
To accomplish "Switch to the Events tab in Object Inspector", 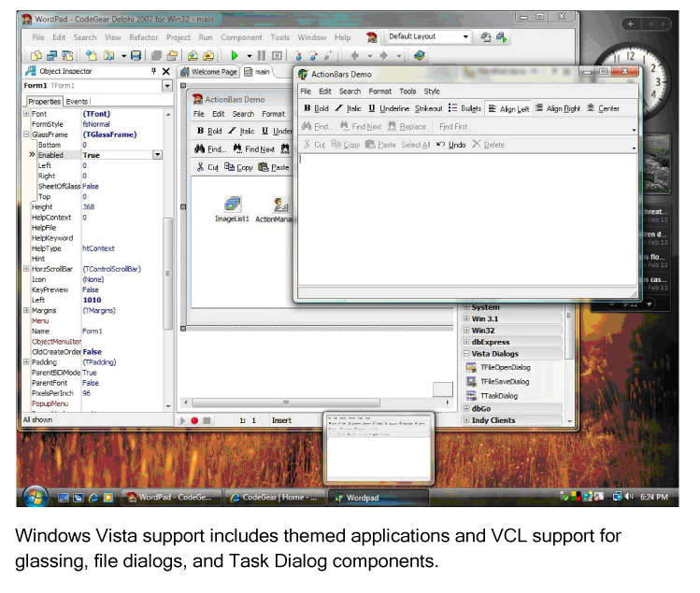I will [77, 101].
